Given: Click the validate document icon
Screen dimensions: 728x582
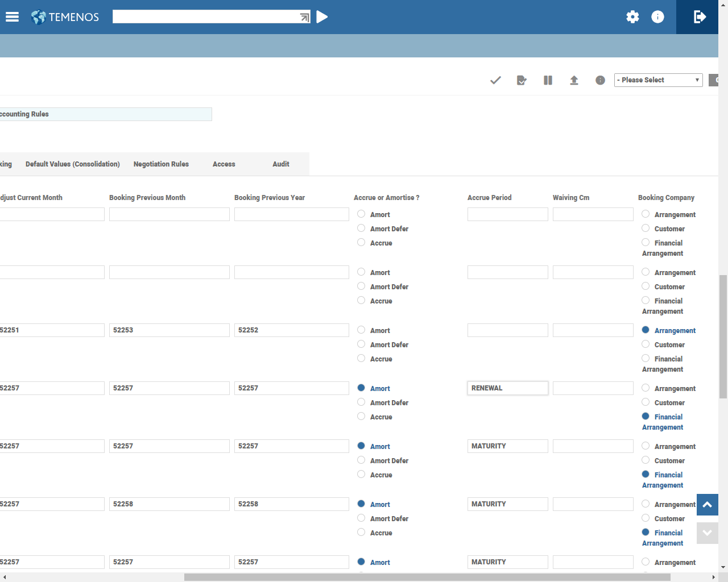Looking at the screenshot, I should click(522, 80).
